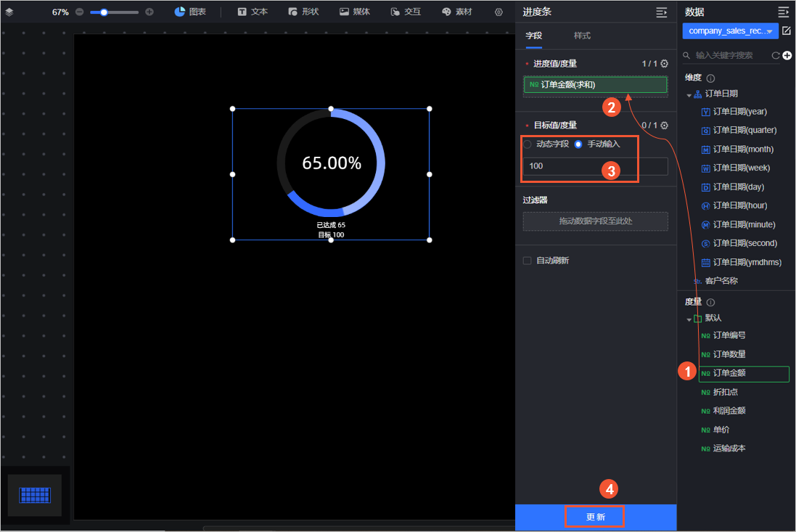Switch to the 字段 tab
The width and height of the screenshot is (796, 532).
(533, 36)
